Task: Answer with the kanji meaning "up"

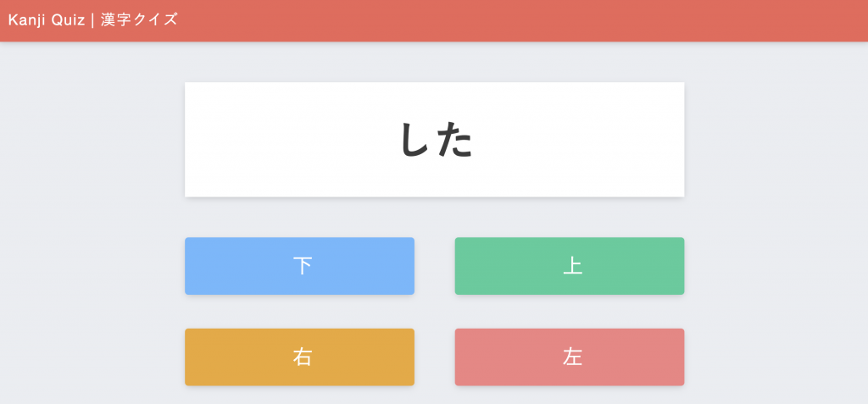Action: click(569, 266)
